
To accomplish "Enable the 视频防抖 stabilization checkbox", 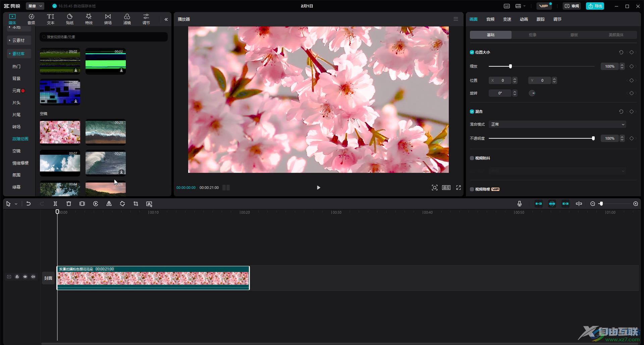I will [x=472, y=158].
